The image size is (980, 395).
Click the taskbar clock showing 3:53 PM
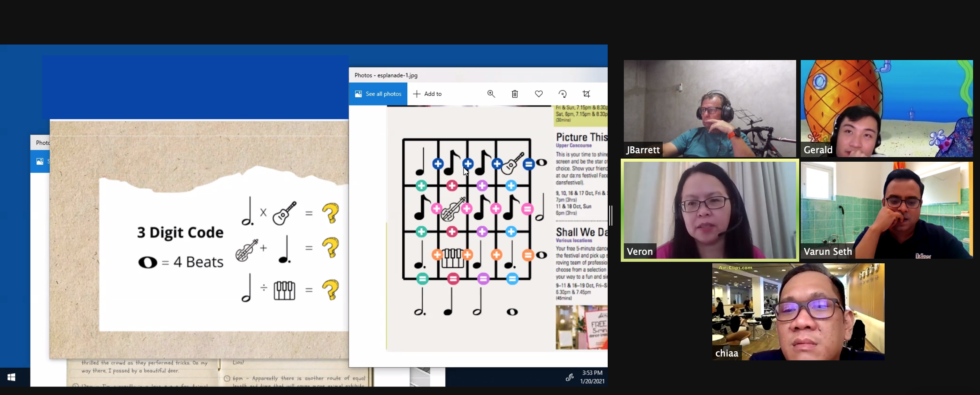(x=592, y=377)
